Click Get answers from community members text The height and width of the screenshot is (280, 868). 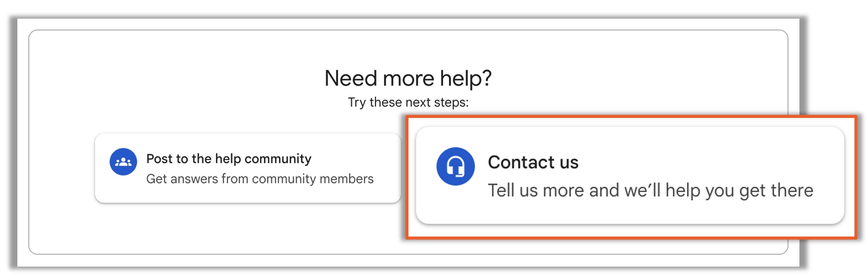(261, 178)
